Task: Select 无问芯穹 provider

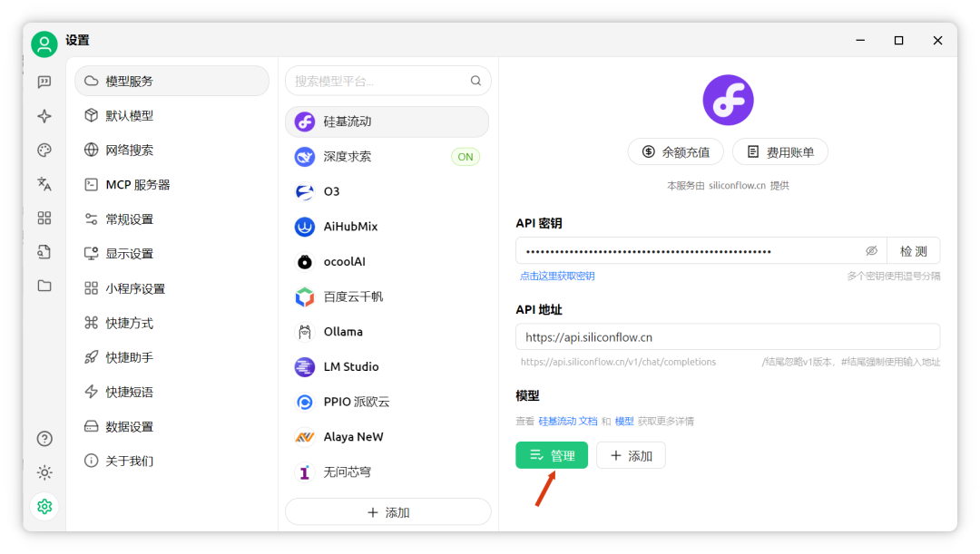Action: click(x=387, y=472)
